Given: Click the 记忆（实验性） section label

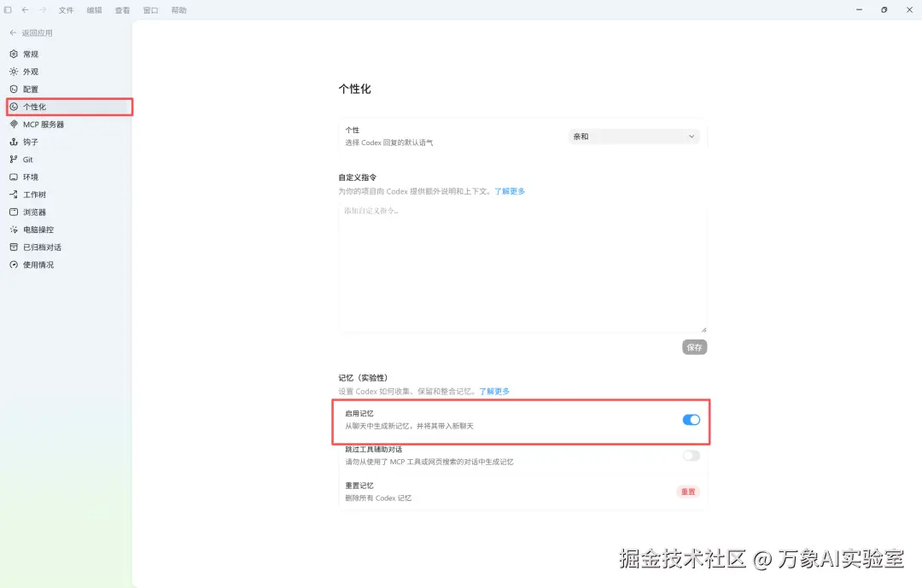Looking at the screenshot, I should tap(363, 377).
